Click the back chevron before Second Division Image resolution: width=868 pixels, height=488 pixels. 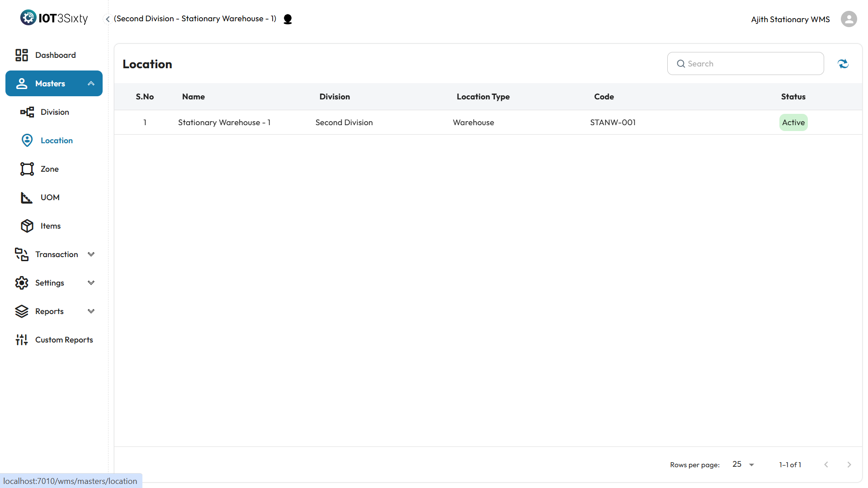coord(108,19)
